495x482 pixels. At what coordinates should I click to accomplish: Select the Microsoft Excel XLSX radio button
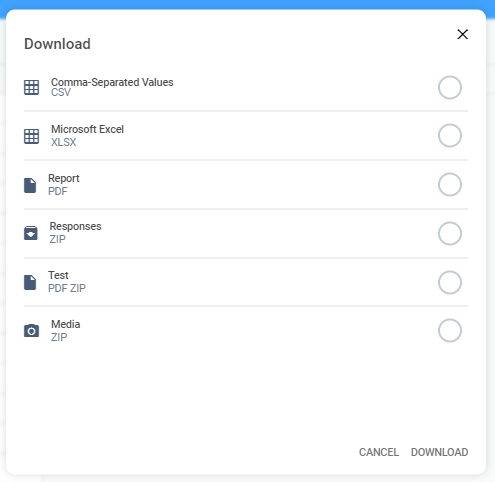[x=450, y=136]
